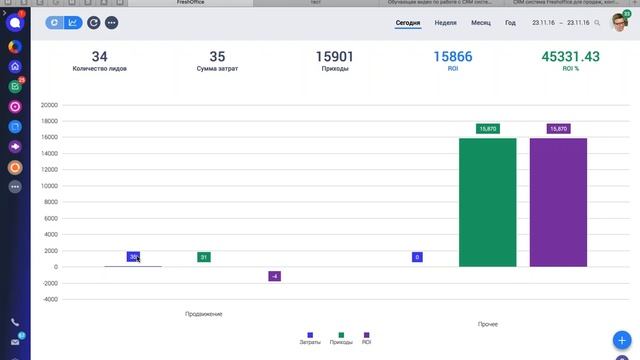Screen dimensions: 640x360
Task: Click the purple Прочее ROI bar
Action: pyautogui.click(x=558, y=202)
